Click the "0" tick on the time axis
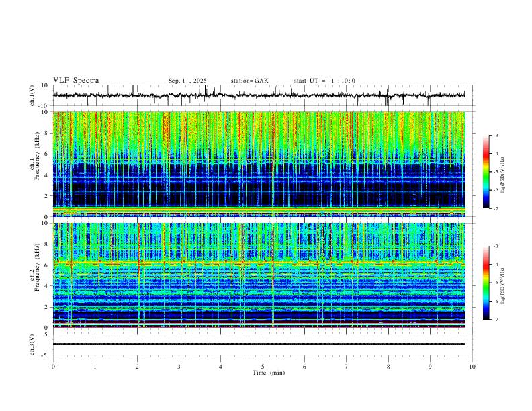Viewport: 532px width, 411px height. click(x=53, y=367)
